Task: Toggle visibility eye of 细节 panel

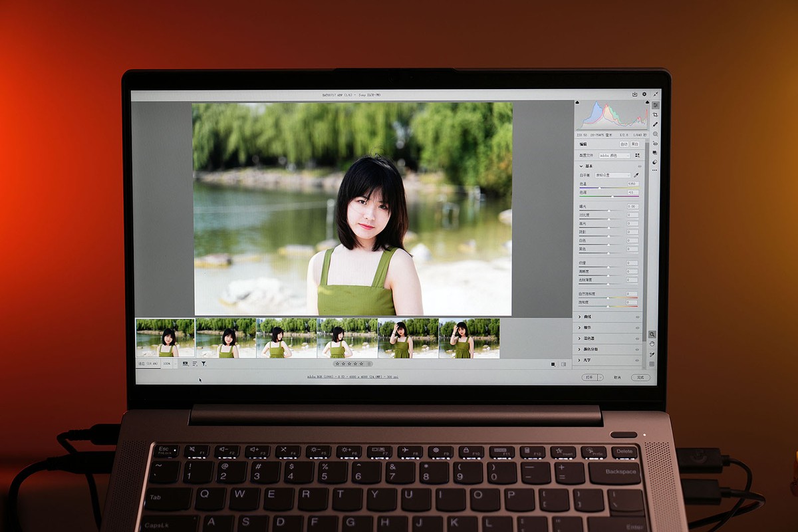Action: coord(637,328)
